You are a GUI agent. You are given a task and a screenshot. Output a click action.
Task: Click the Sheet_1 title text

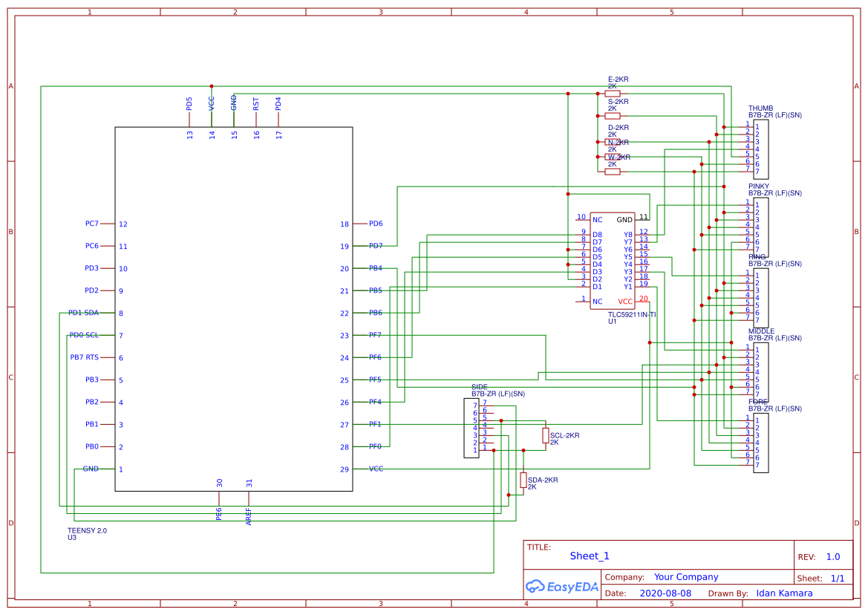(x=587, y=556)
